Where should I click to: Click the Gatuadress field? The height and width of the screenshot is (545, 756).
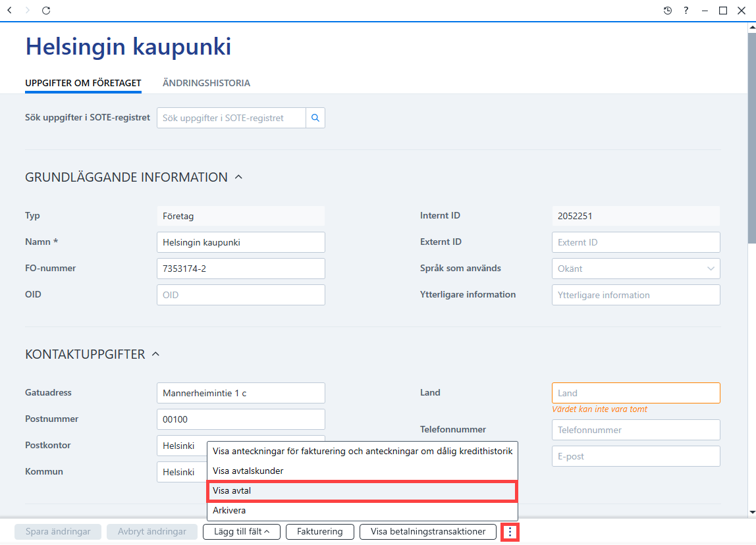240,393
